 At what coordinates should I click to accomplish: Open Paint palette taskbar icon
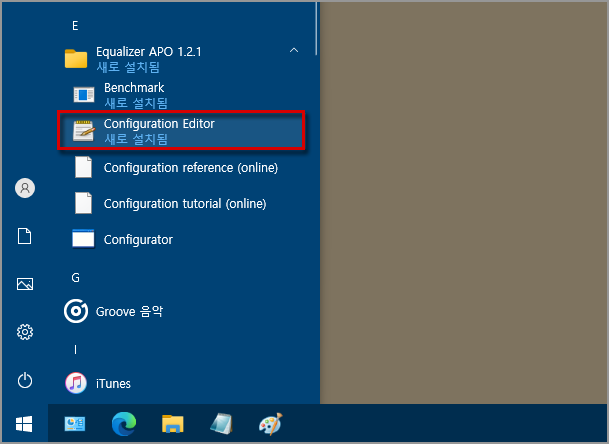click(x=271, y=424)
